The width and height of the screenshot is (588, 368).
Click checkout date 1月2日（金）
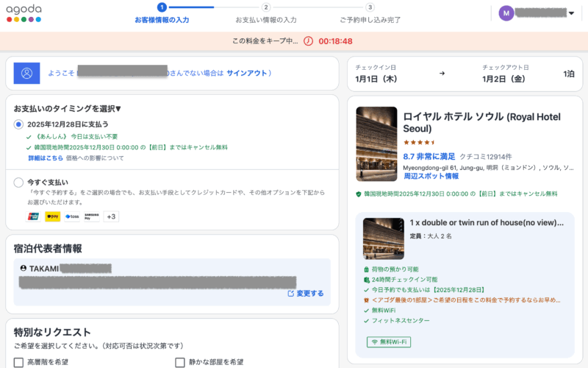coord(503,79)
